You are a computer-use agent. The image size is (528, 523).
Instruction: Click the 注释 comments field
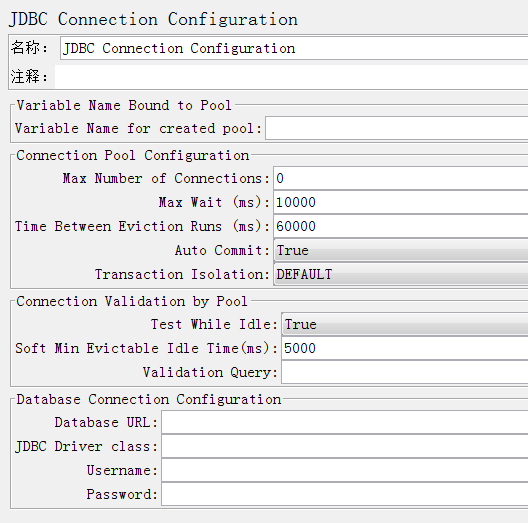291,76
